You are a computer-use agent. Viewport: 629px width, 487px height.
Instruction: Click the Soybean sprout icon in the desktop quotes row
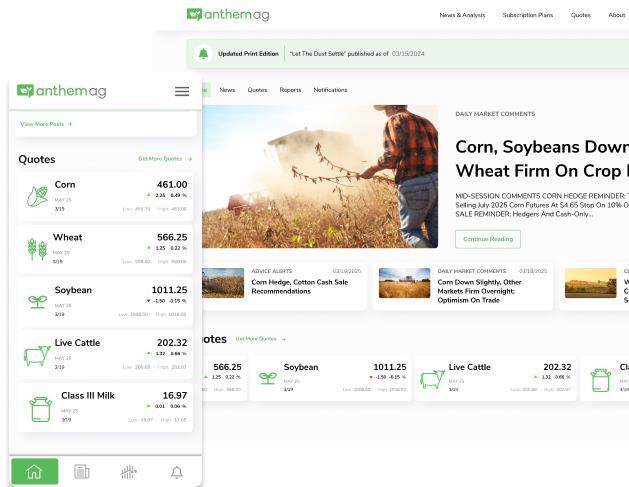tap(268, 378)
